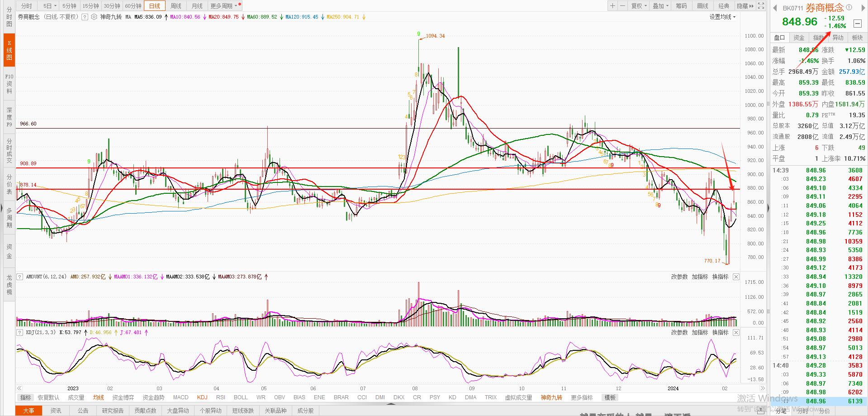868x416 pixels.
Task: Open the 资金 tab in the quote panel
Action: coord(799,38)
